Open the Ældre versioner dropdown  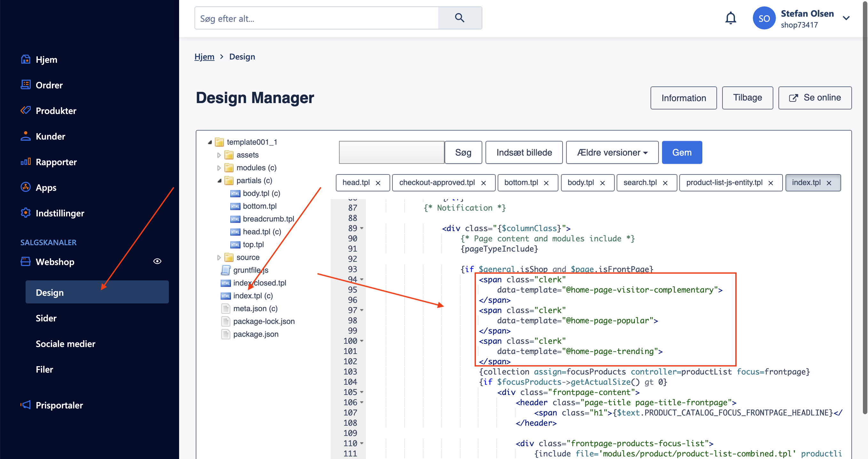point(612,152)
